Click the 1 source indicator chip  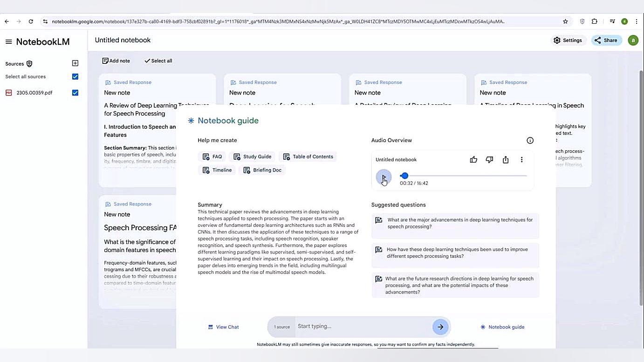[281, 327]
